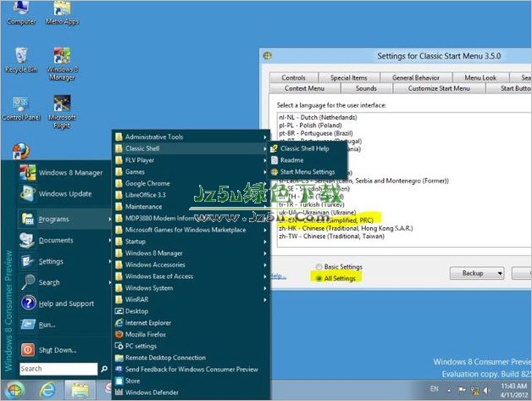Viewport: 532px width, 401px height.
Task: Select the Windows 8 Manager desktop shortcut
Action: click(x=62, y=64)
